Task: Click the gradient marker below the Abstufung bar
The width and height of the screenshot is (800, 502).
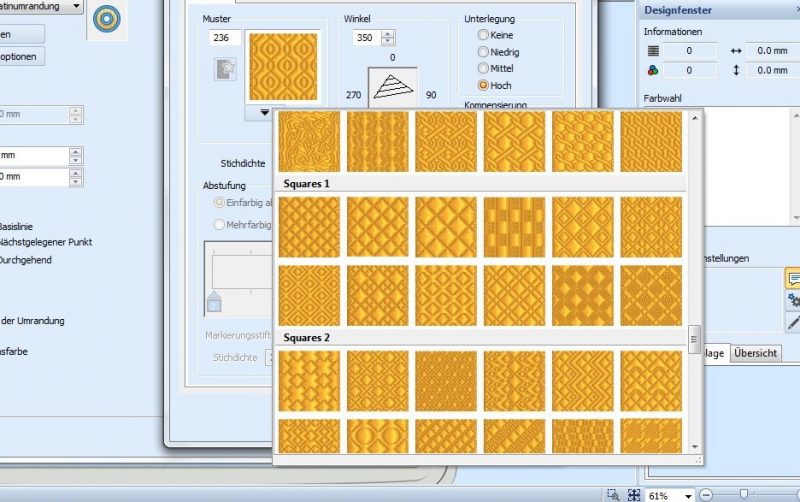Action: 214,301
